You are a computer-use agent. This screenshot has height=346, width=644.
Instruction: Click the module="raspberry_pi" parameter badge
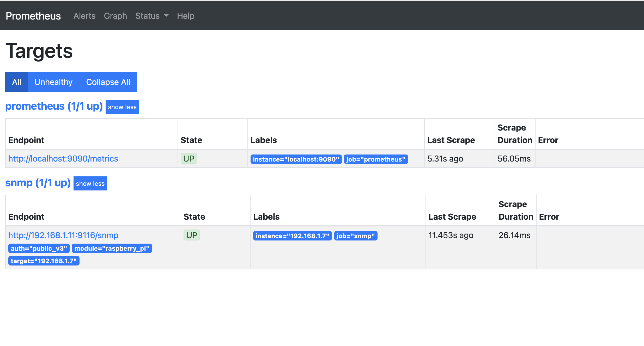click(x=112, y=248)
